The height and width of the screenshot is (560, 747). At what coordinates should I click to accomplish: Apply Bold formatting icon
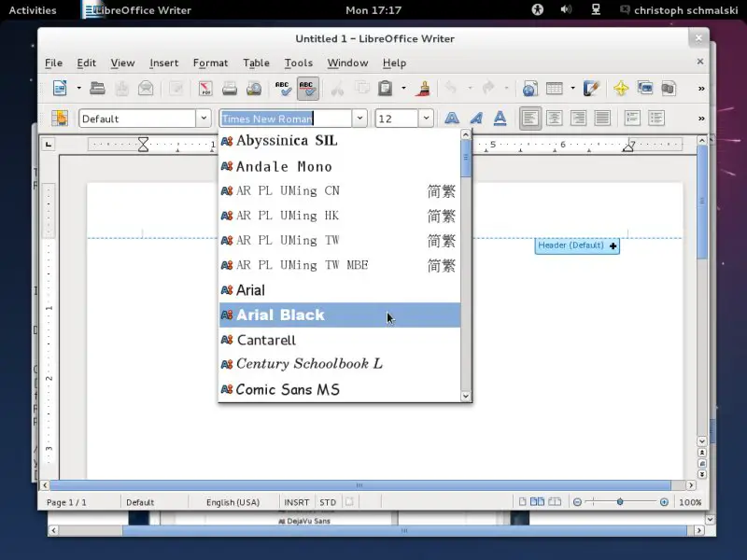pos(452,119)
